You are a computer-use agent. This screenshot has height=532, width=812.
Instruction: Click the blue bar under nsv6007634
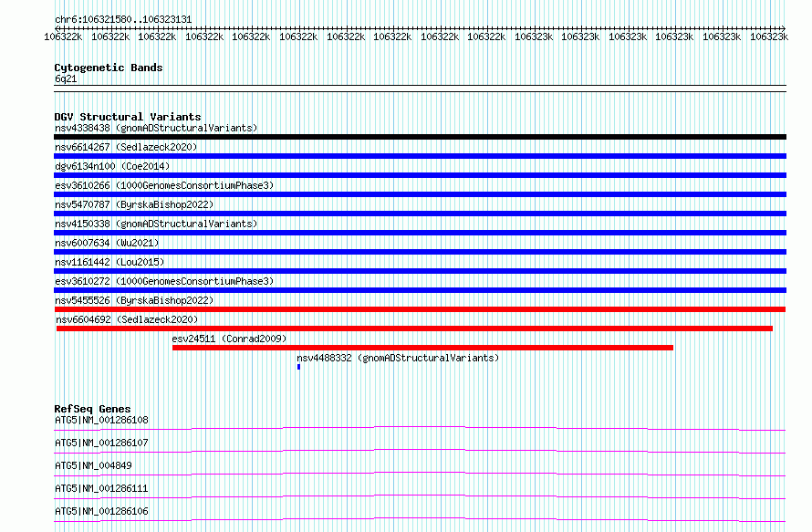[420, 252]
